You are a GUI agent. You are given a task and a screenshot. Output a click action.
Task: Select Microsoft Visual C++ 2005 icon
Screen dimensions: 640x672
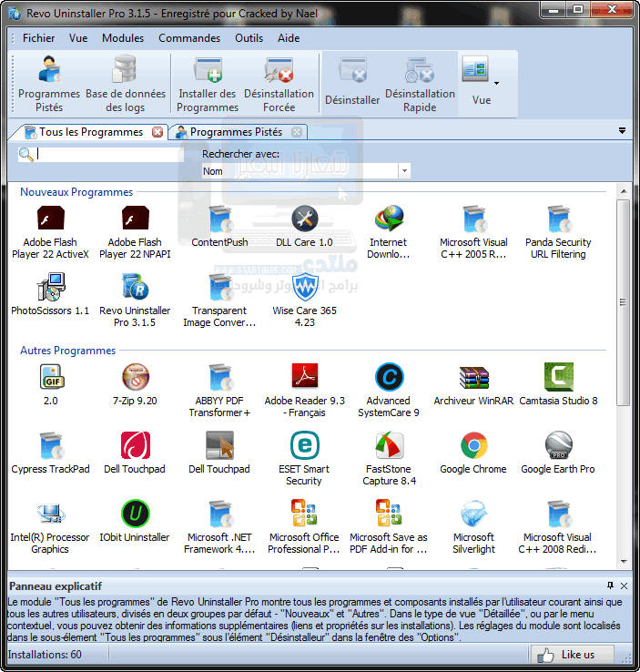(473, 232)
